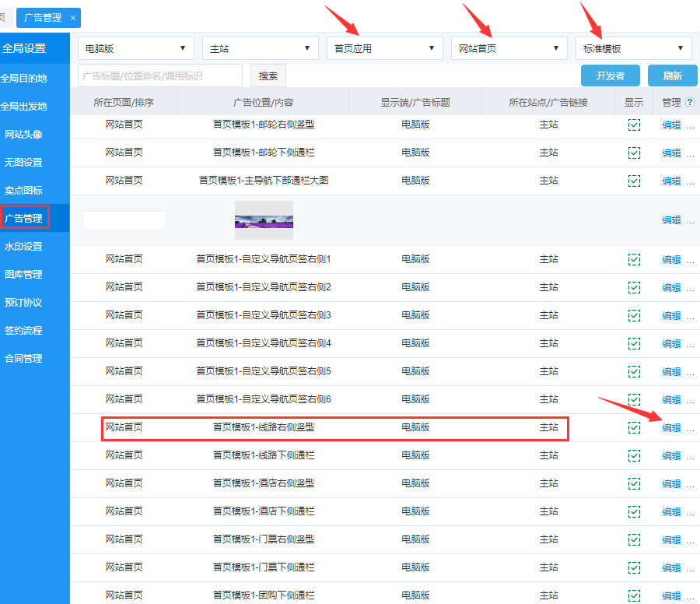
Task: Click the lavender field ad thumbnail
Action: pyautogui.click(x=264, y=220)
